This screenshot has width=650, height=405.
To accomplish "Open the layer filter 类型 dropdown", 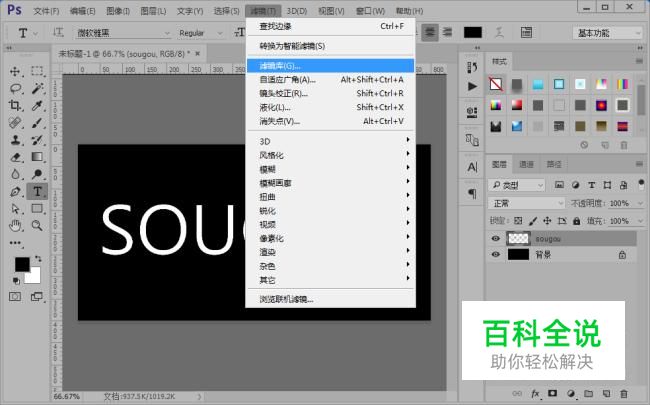I will pyautogui.click(x=516, y=185).
